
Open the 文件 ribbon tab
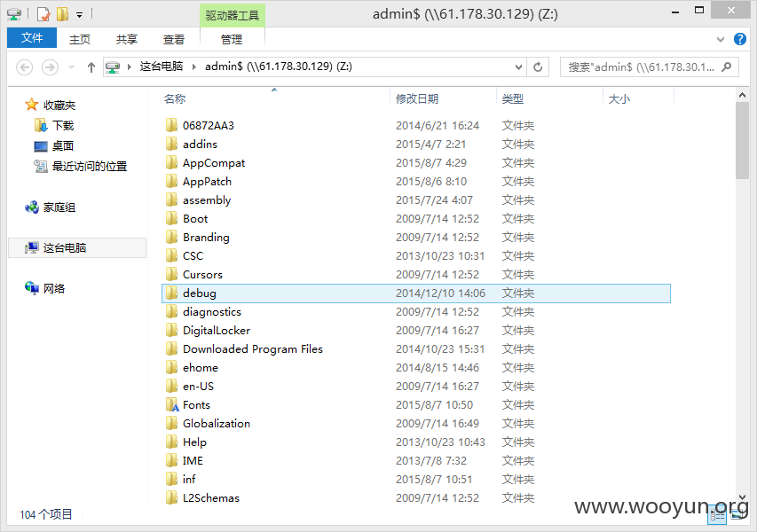pos(32,38)
